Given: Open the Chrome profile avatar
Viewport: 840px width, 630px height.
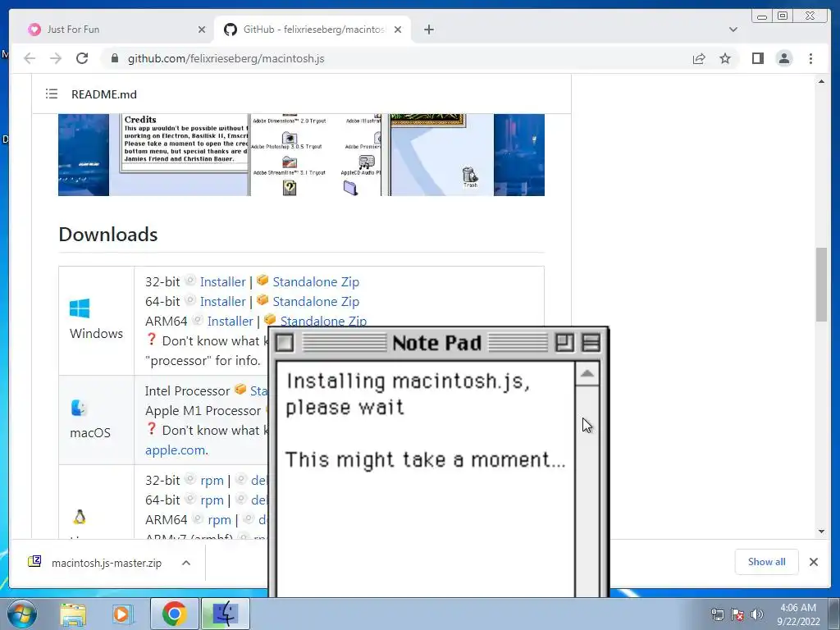Looking at the screenshot, I should click(784, 58).
